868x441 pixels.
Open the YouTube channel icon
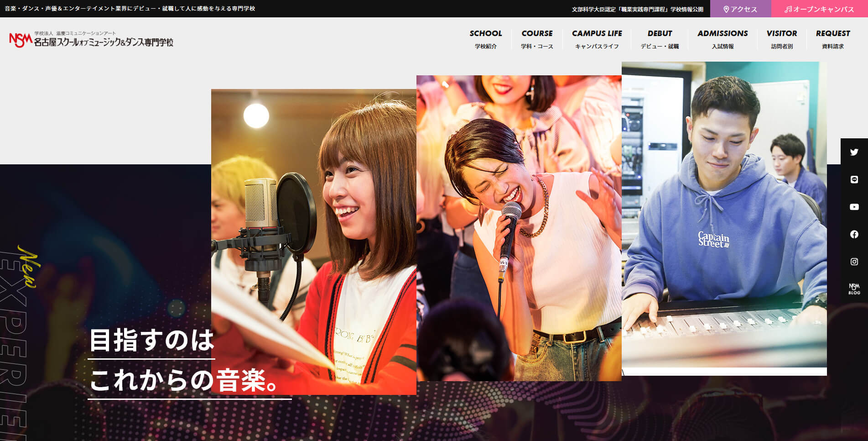coord(854,207)
